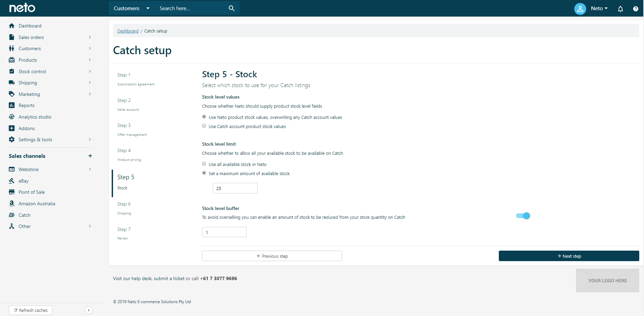Open the Neto account dropdown
This screenshot has width=644, height=316.
click(x=599, y=8)
